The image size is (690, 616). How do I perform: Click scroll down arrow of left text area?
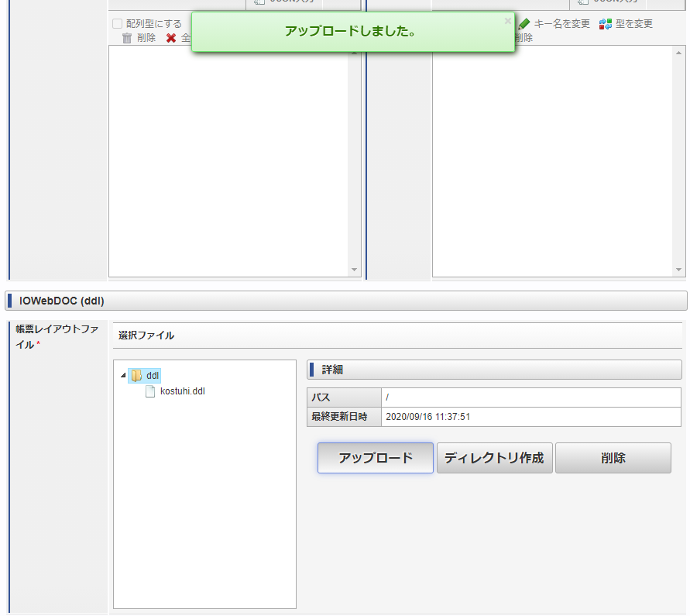[355, 270]
